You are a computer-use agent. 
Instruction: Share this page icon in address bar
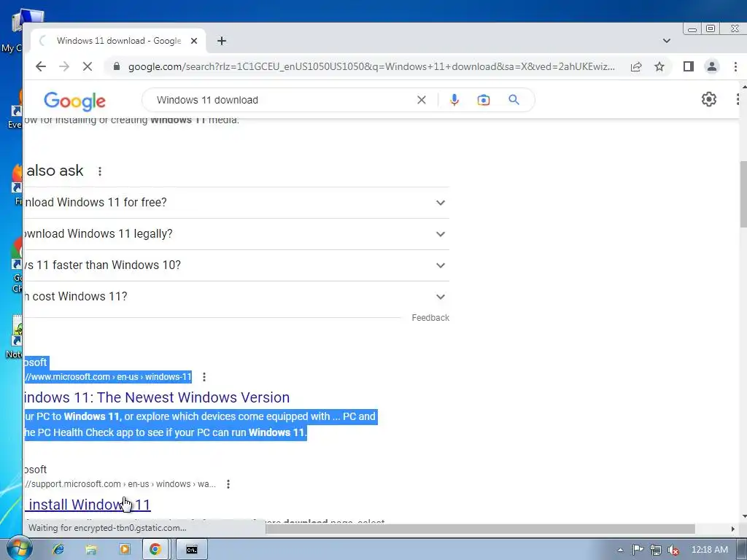coord(636,66)
